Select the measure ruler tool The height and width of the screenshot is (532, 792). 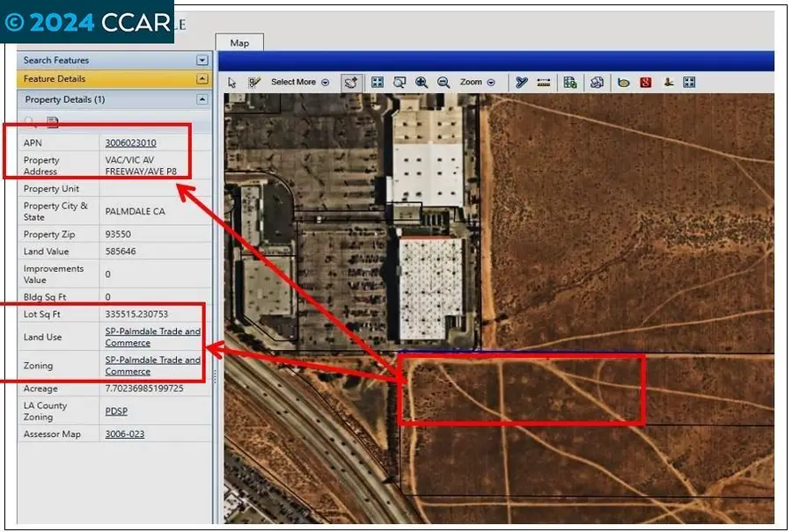[x=543, y=82]
